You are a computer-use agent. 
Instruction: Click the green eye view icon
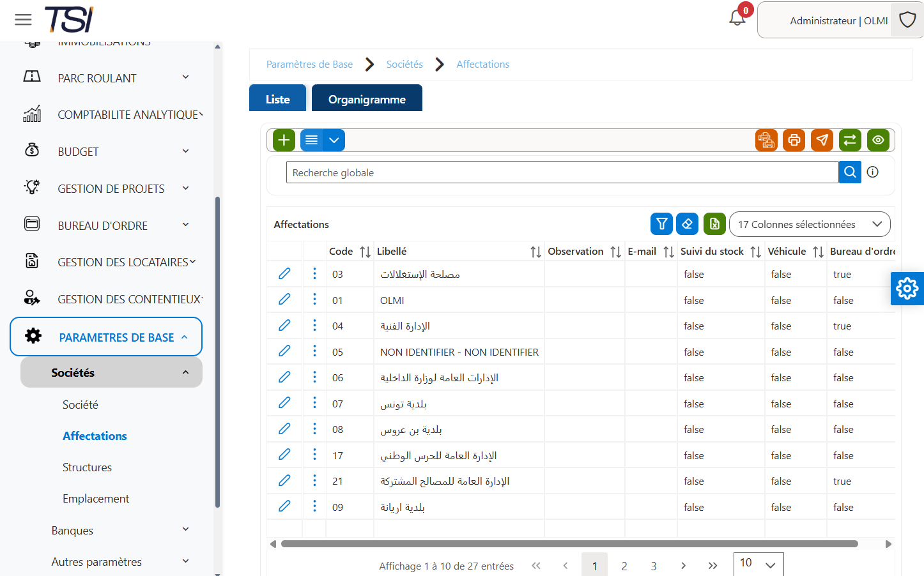click(x=878, y=140)
